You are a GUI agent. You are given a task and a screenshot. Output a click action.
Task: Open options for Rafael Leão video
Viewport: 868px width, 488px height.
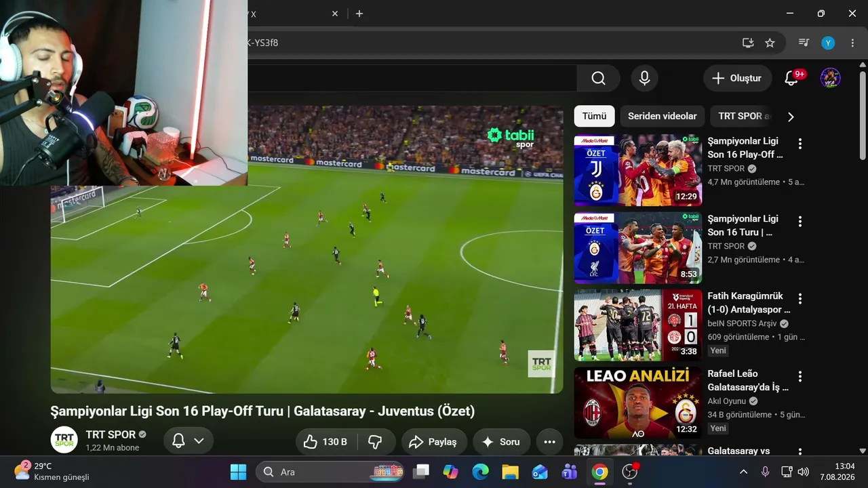pyautogui.click(x=800, y=376)
